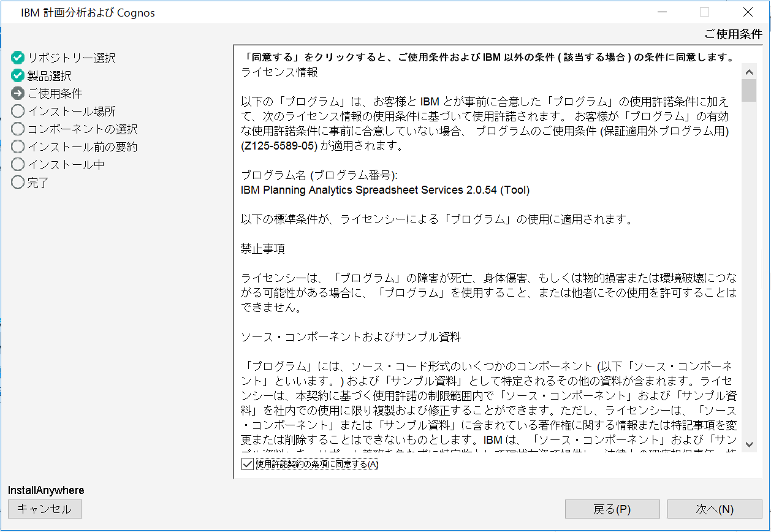Click the license scrollbar up arrow
The image size is (771, 532).
749,72
